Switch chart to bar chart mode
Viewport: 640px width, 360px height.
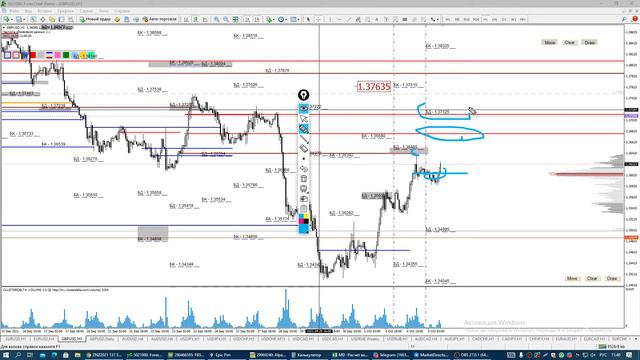[x=186, y=19]
